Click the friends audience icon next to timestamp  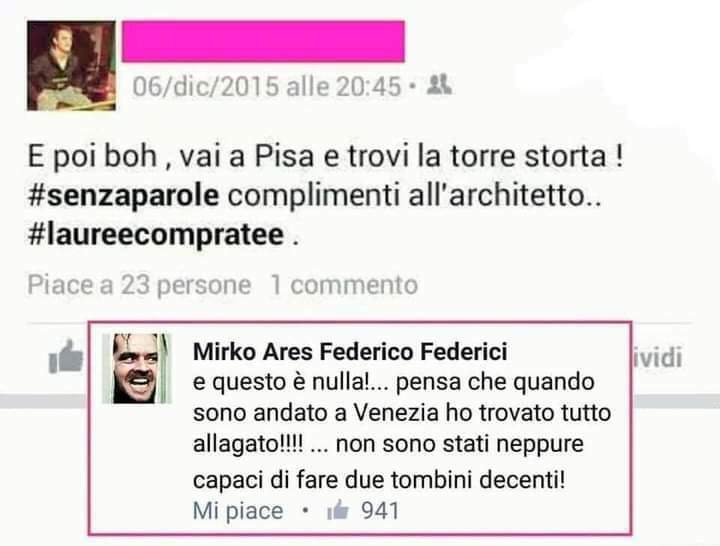pos(439,85)
